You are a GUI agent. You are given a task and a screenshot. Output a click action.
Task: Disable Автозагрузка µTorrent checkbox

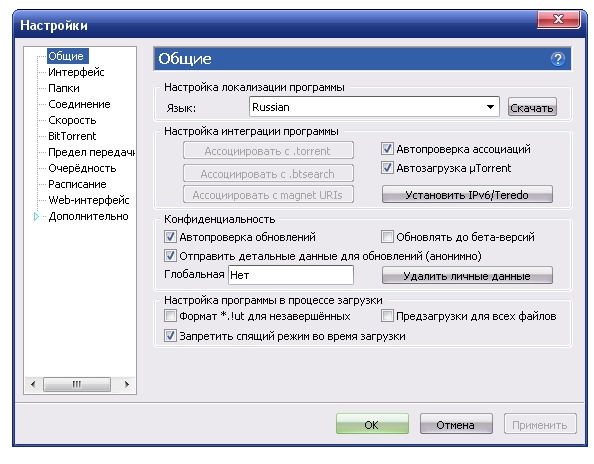pyautogui.click(x=387, y=168)
